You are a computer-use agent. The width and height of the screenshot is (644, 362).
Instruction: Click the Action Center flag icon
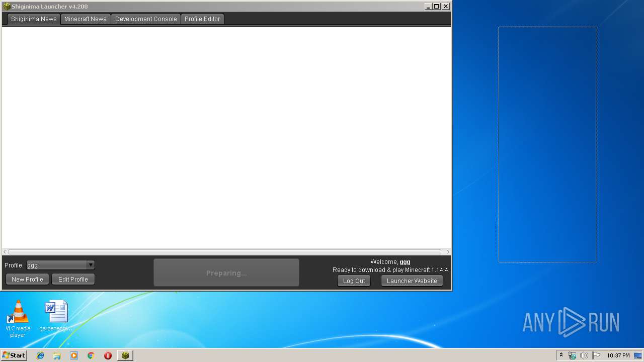(596, 355)
